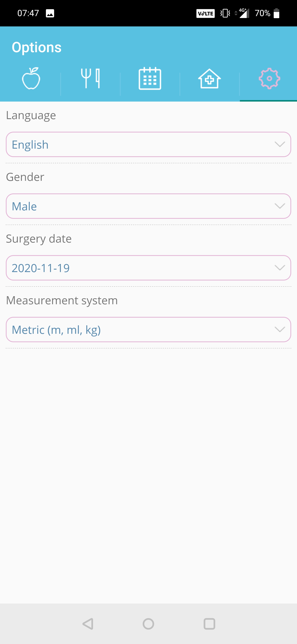Open Surgery date picker showing 2020-11-19
297x644 pixels.
pos(148,268)
